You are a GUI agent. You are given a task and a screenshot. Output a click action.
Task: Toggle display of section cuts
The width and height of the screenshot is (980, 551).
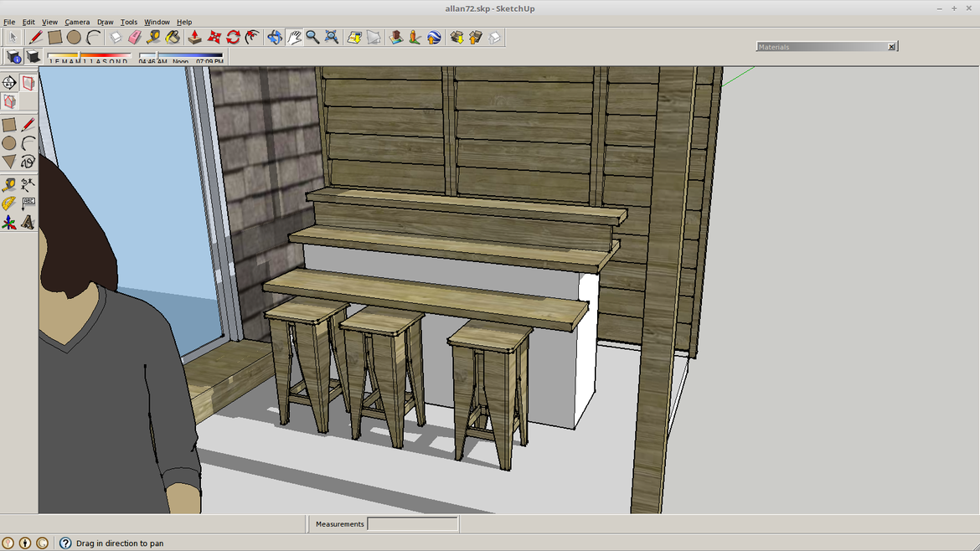point(9,101)
